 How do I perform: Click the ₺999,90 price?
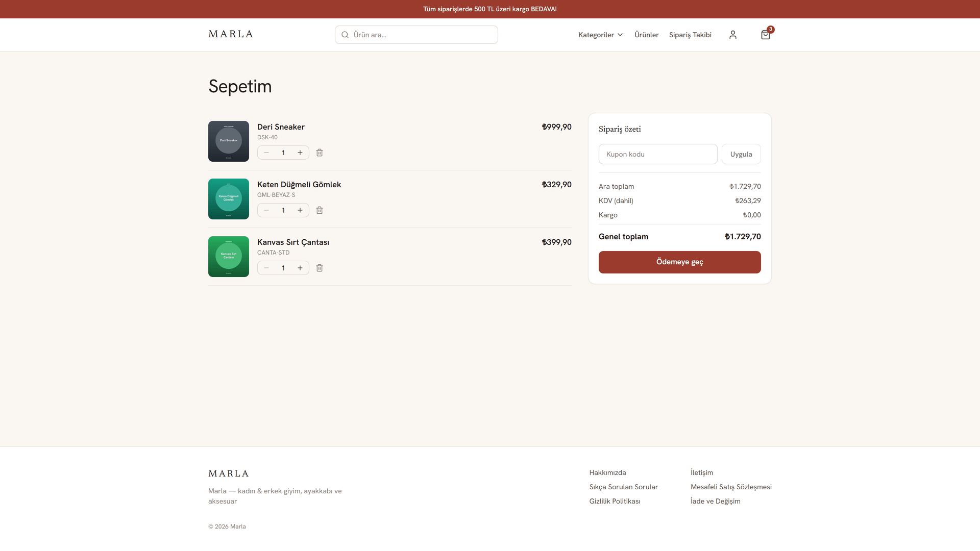[556, 127]
